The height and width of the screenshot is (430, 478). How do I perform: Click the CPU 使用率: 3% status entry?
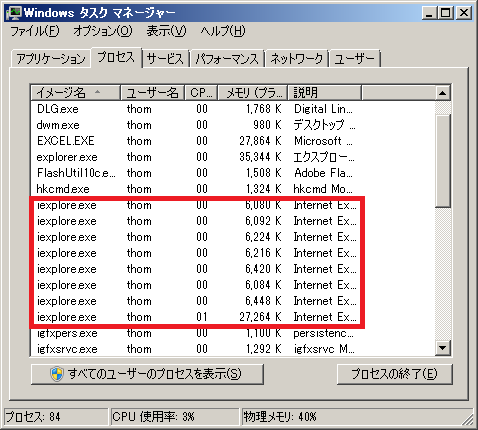click(x=175, y=417)
